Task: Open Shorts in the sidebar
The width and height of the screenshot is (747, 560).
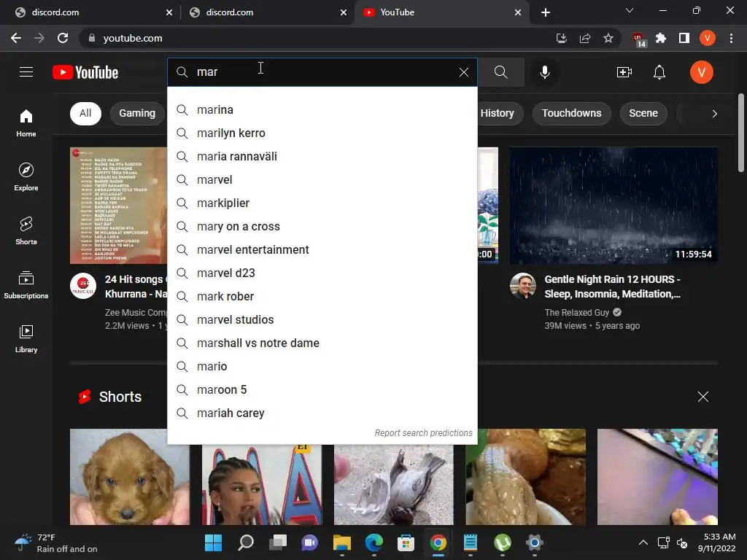Action: (x=26, y=231)
